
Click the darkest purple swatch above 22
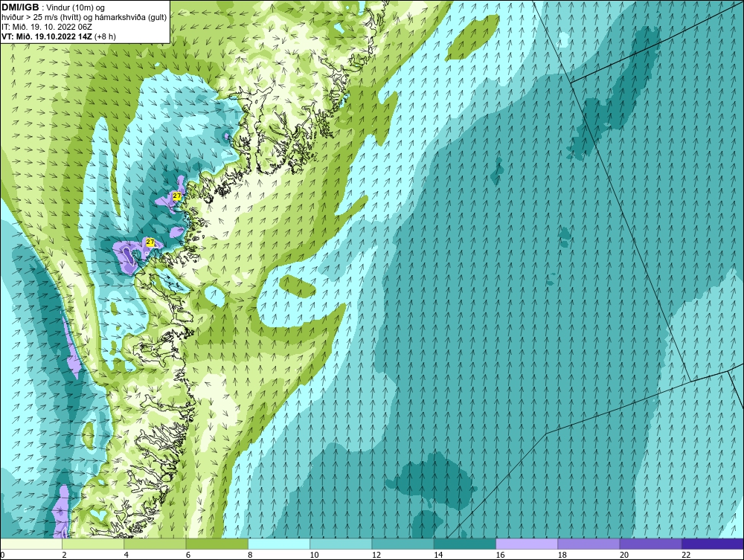713,544
